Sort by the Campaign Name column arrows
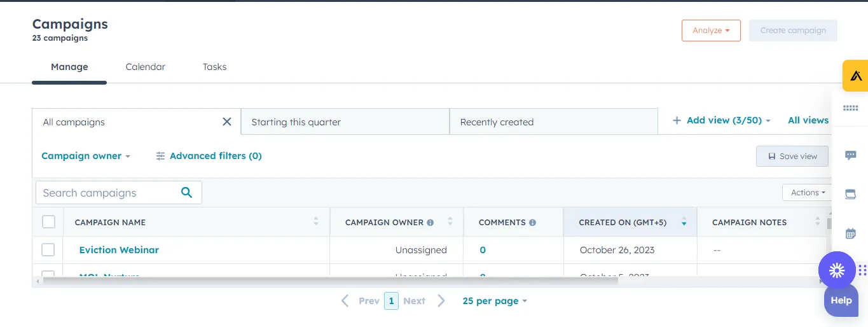Screen dimensions: 868x327 click(x=316, y=222)
